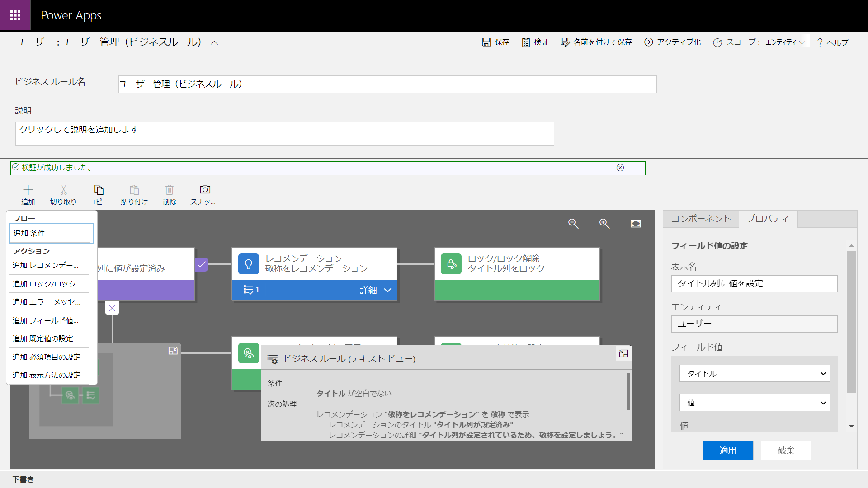Select the 追加 既定値の設定 menu entry
Image resolution: width=868 pixels, height=488 pixels.
pos(43,338)
